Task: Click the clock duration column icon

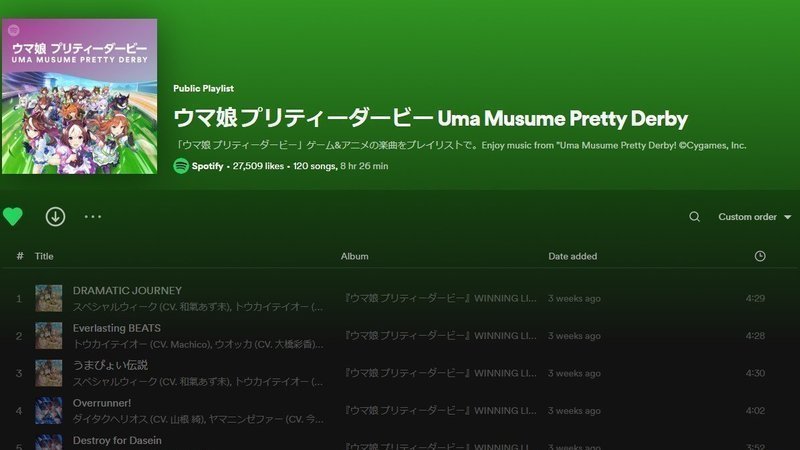Action: pos(760,256)
